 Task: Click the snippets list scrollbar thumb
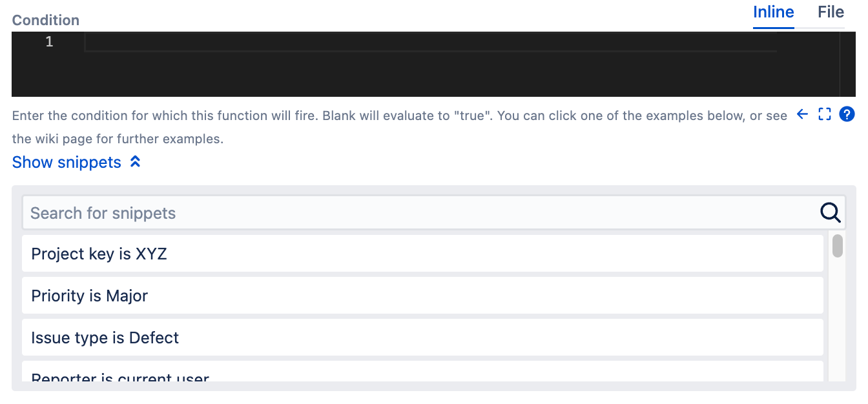coord(838,246)
